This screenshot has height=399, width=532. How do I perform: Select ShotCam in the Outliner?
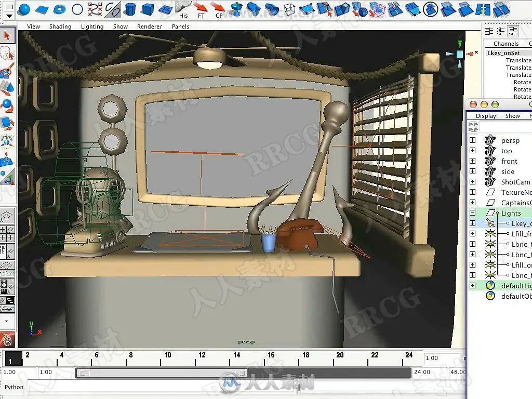pyautogui.click(x=516, y=182)
